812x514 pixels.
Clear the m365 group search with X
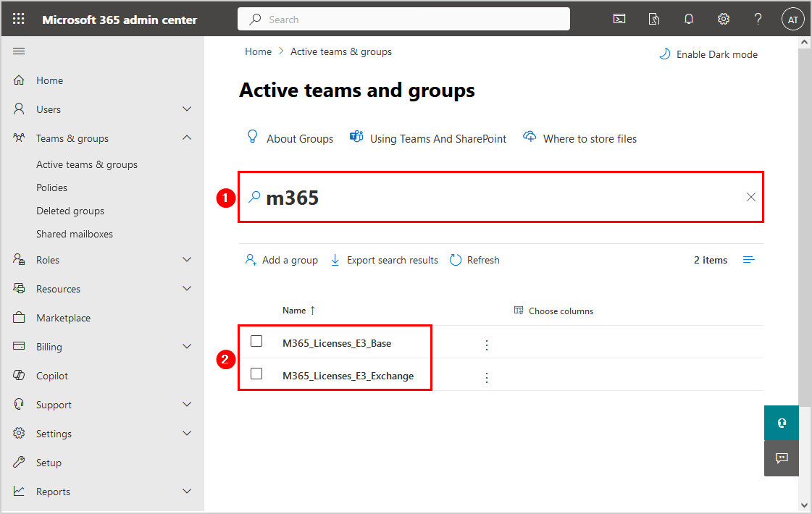pyautogui.click(x=751, y=197)
